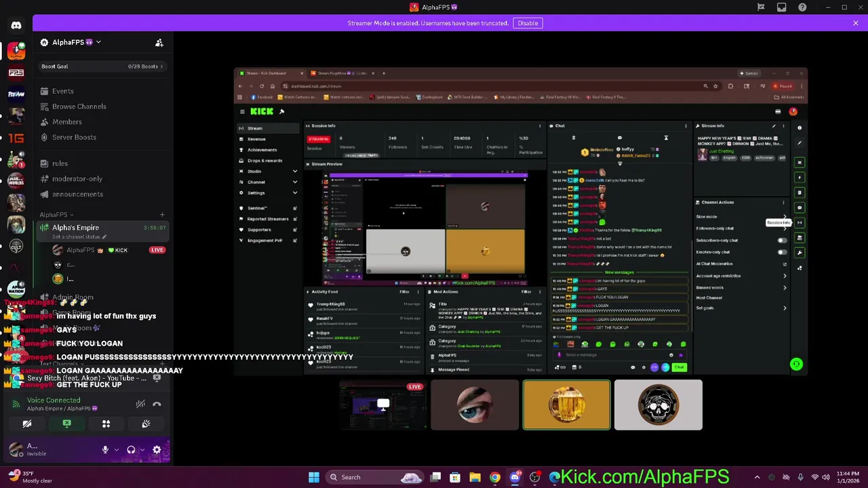Toggle Emotes-only chat in Kick Channel Actions
868x488 pixels.
click(782, 252)
